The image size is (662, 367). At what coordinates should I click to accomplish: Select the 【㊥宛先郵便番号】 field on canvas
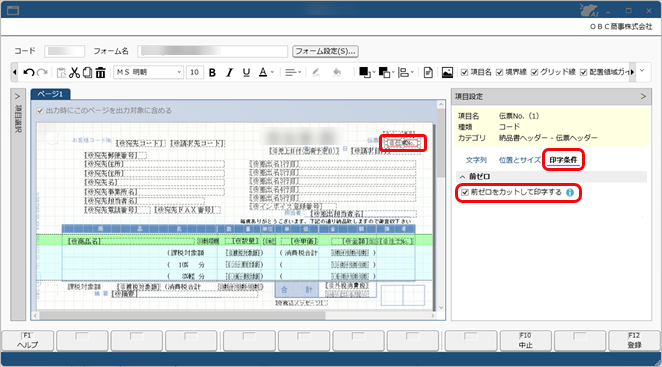pyautogui.click(x=115, y=155)
